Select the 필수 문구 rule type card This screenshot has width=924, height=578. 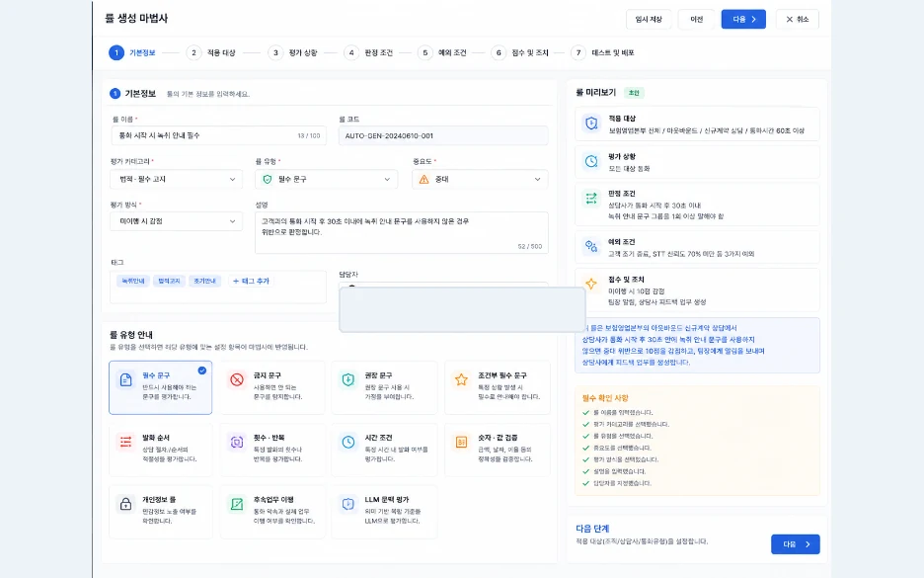pyautogui.click(x=160, y=387)
